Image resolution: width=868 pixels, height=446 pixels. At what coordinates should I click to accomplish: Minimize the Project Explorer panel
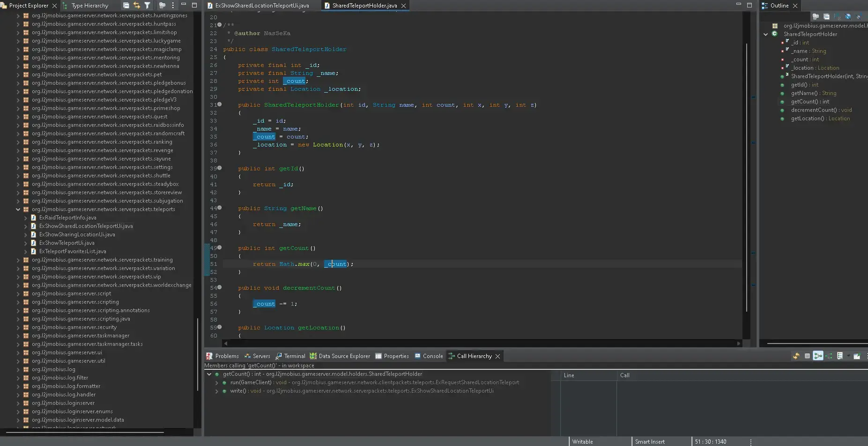pyautogui.click(x=184, y=5)
